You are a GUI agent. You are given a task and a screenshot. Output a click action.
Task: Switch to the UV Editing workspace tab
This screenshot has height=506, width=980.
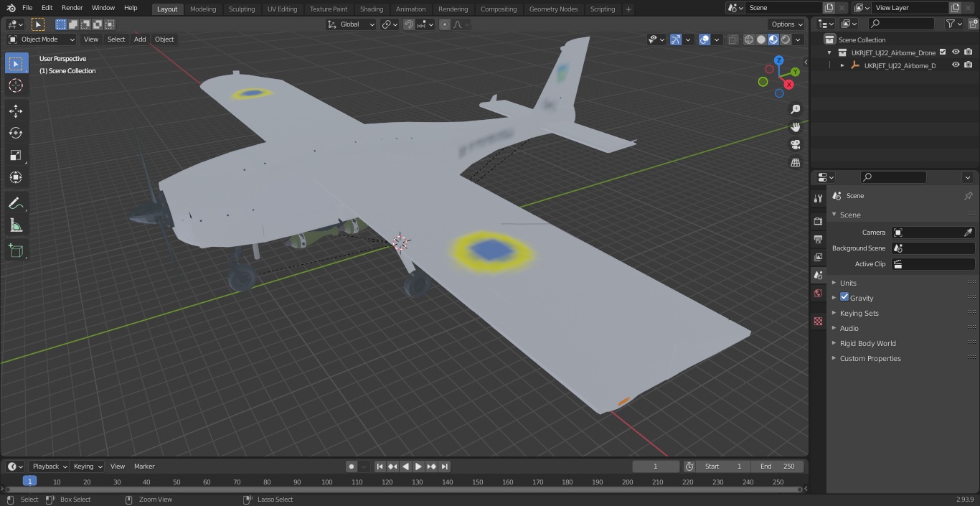pyautogui.click(x=282, y=9)
